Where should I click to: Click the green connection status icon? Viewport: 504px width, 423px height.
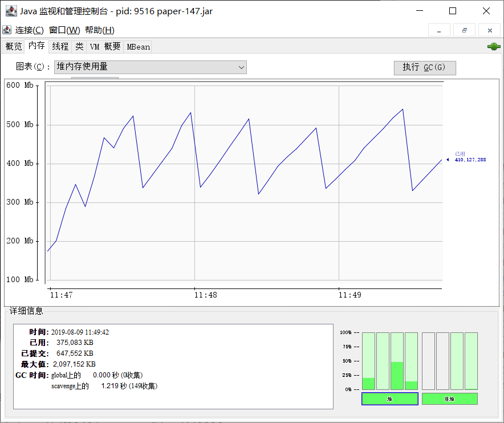pyautogui.click(x=494, y=47)
